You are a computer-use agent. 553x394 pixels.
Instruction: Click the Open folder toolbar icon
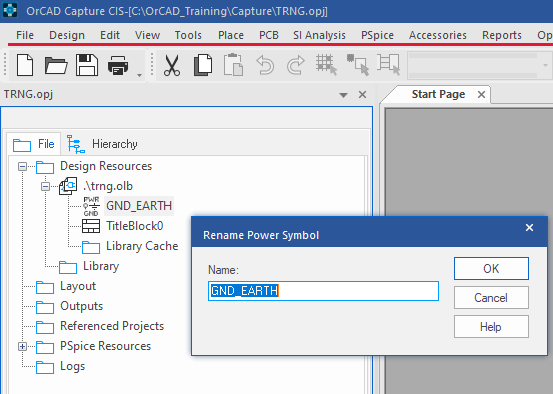[56, 66]
